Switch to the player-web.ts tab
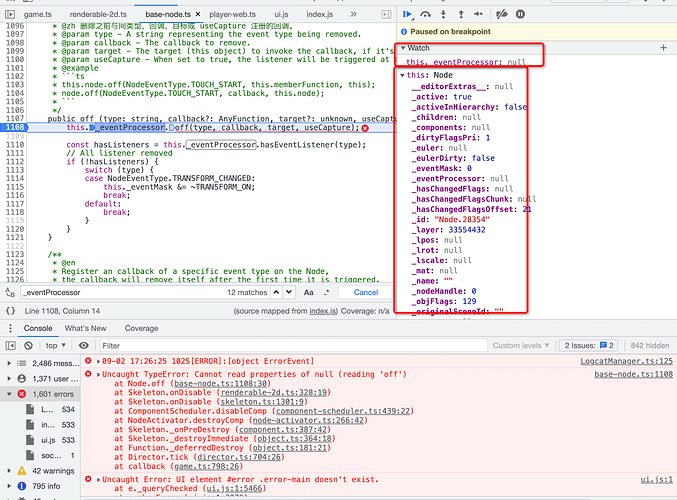Viewport: 677px width, 500px height. click(x=232, y=14)
